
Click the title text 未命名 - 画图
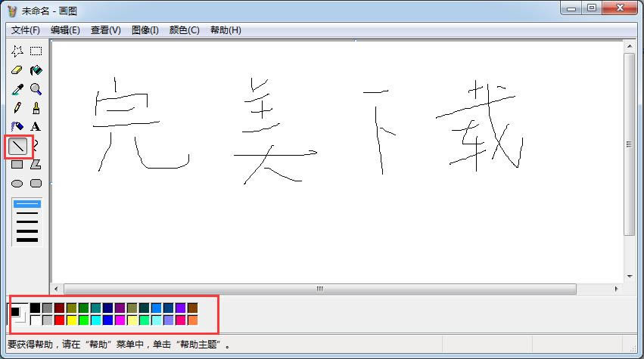point(49,11)
